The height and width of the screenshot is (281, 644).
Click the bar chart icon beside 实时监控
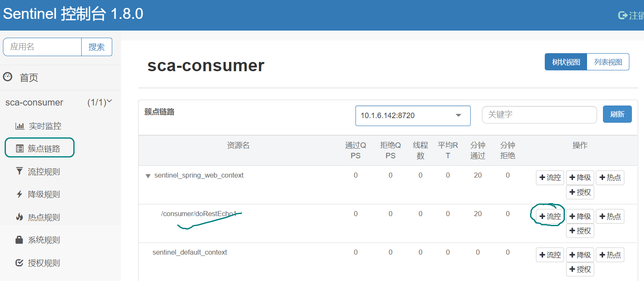pos(20,126)
